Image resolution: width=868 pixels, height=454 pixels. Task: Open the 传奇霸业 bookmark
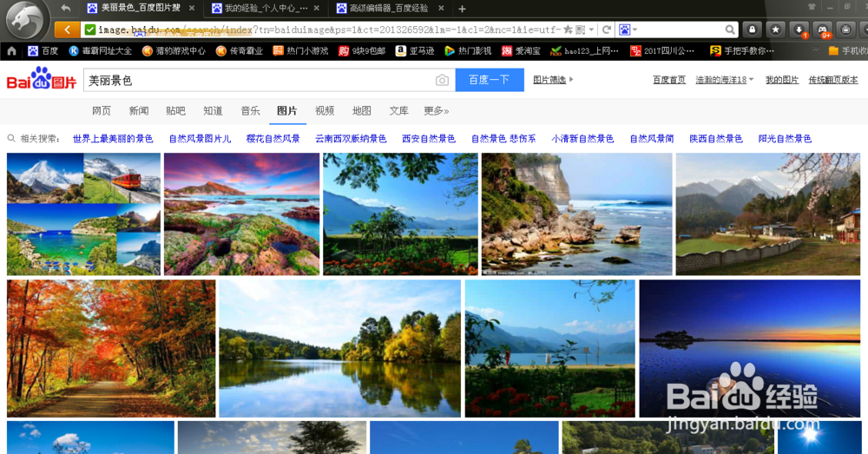pyautogui.click(x=240, y=51)
